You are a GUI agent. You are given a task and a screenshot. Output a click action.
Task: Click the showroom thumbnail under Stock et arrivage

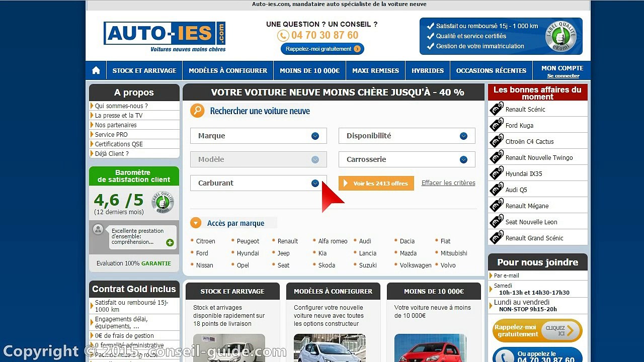pos(229,348)
